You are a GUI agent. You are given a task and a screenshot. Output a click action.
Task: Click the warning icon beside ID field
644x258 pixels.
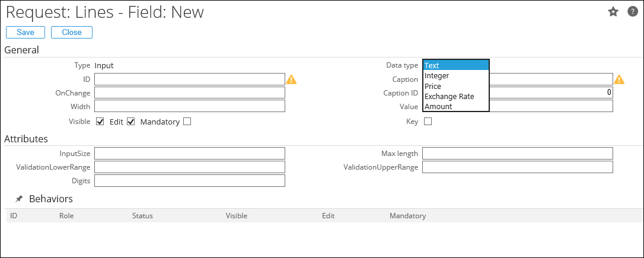tap(291, 79)
